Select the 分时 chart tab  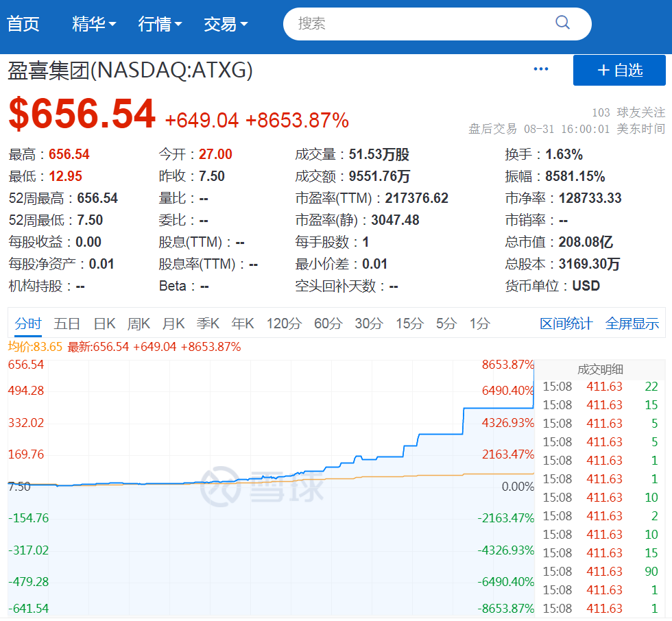28,324
